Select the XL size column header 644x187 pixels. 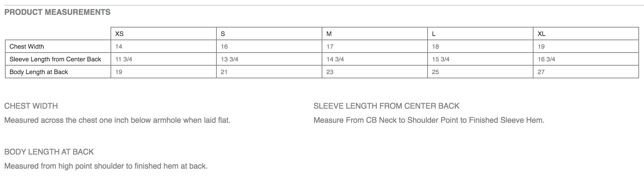click(x=541, y=34)
